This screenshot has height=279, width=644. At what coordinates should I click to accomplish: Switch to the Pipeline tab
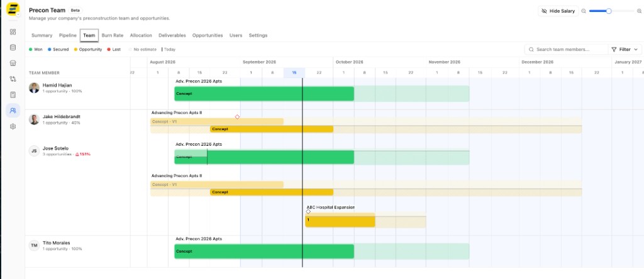click(68, 35)
